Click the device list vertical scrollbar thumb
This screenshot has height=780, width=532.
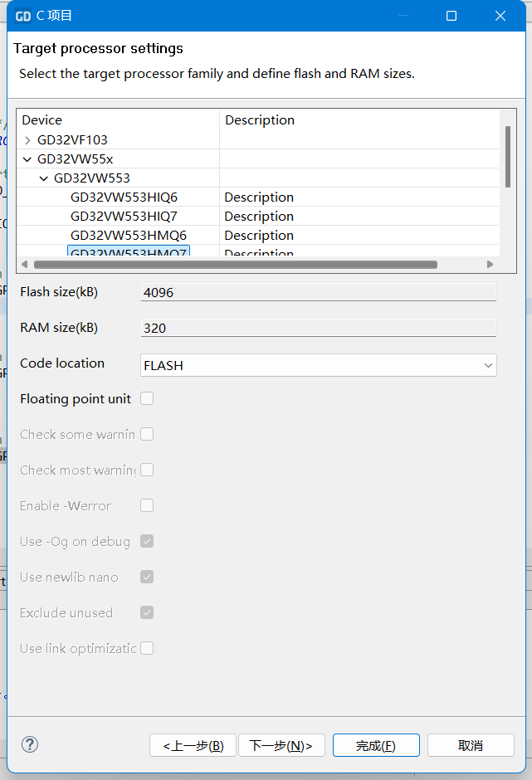coord(508,157)
